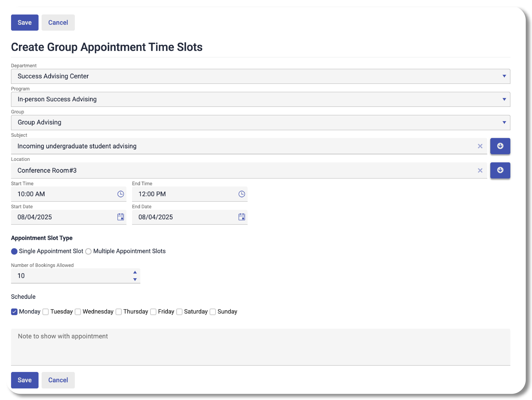
Task: Expand the Department dropdown
Action: (x=504, y=76)
